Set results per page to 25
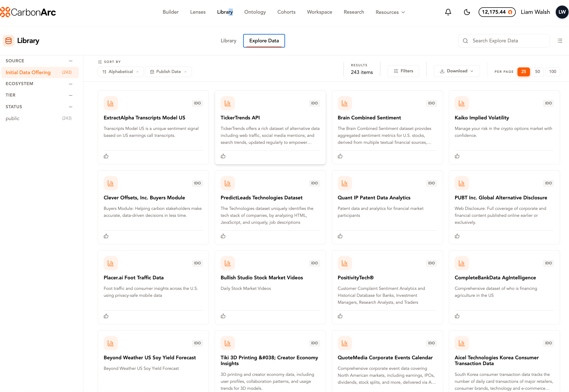This screenshot has height=392, width=569. pyautogui.click(x=523, y=72)
